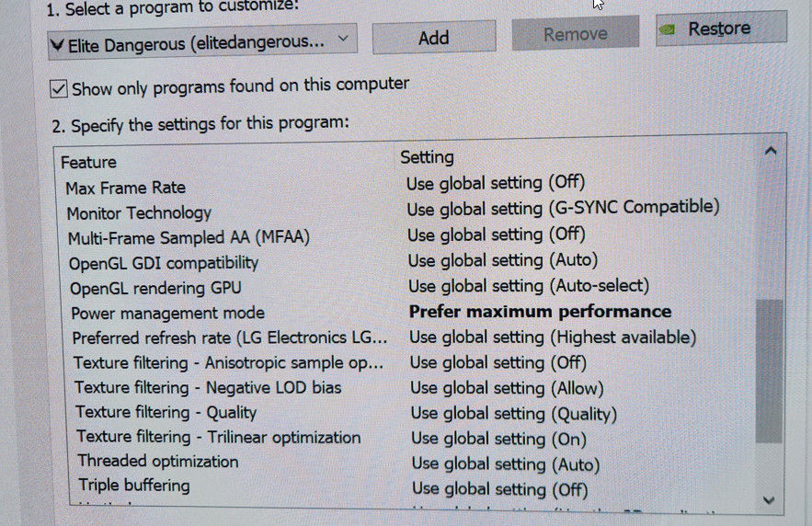This screenshot has width=812, height=526.
Task: Open the Highest available refresh rate setting
Action: tap(553, 337)
